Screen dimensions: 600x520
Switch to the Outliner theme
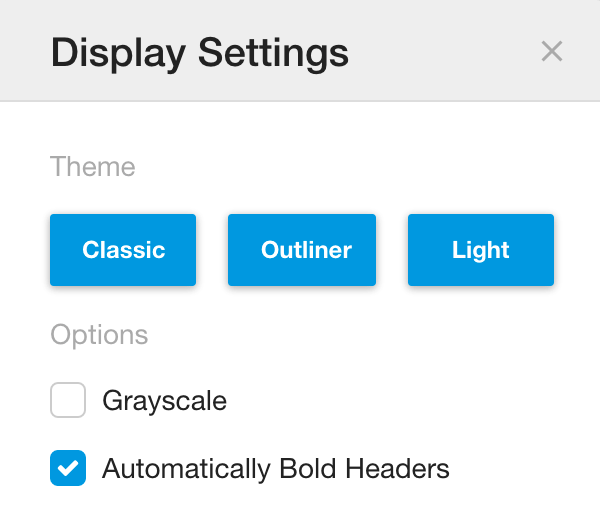[302, 250]
